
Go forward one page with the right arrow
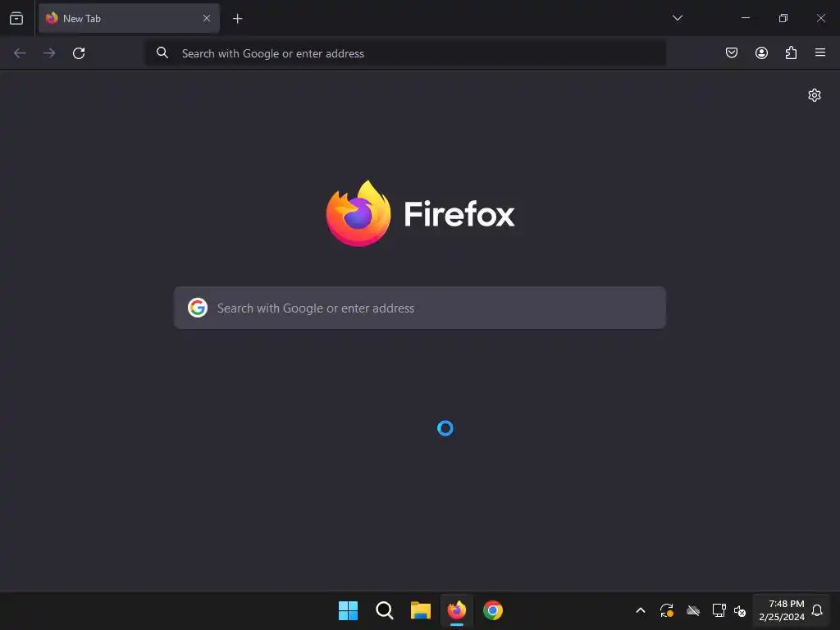49,53
